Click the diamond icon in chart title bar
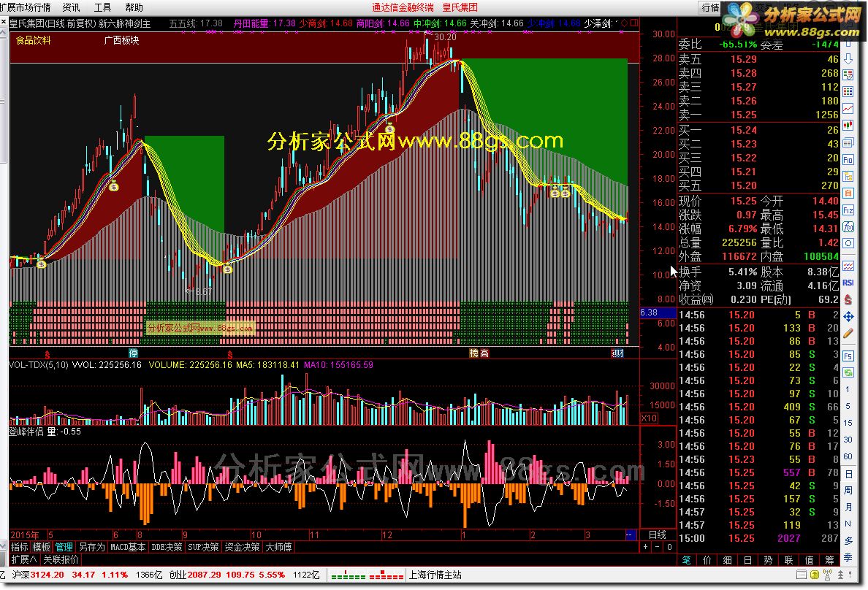Viewport: 868px width, 590px height. [x=625, y=23]
